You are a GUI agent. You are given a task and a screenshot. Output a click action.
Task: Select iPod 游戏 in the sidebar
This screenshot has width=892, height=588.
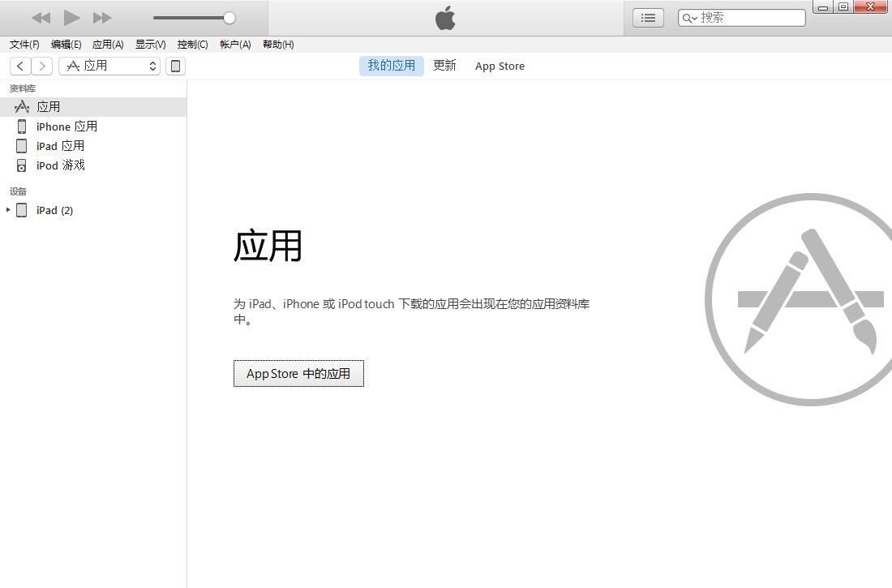tap(93, 165)
